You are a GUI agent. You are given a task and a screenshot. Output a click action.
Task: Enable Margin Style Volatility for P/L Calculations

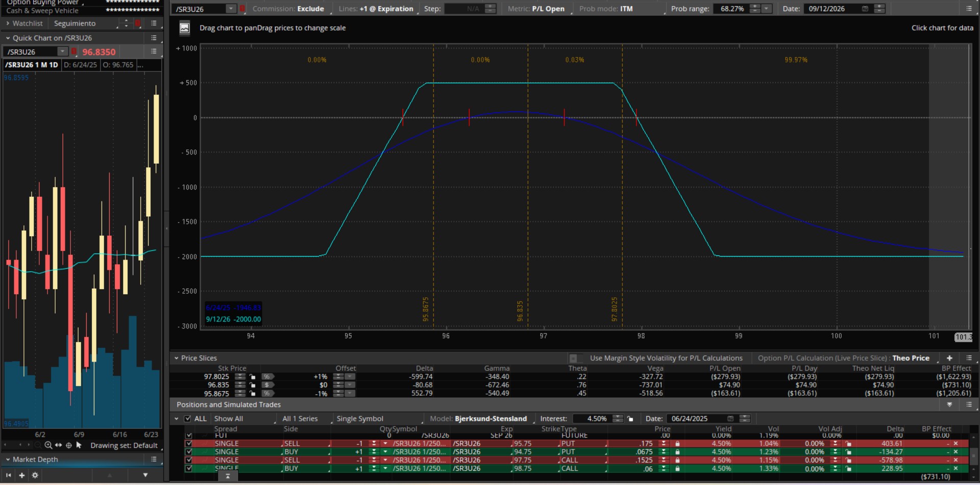(x=573, y=359)
